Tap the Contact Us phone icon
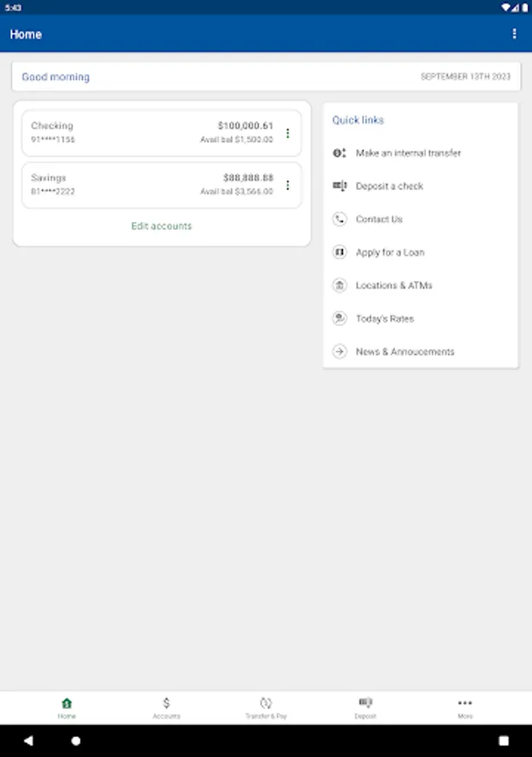The height and width of the screenshot is (757, 532). (340, 220)
